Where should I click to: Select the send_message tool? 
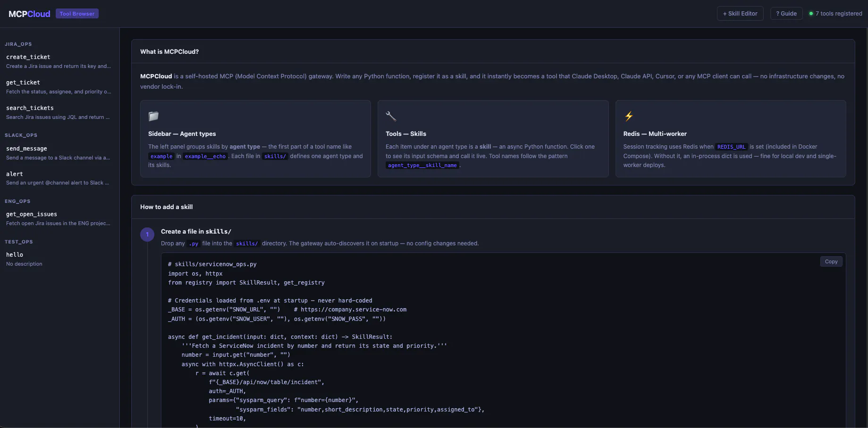click(x=59, y=153)
